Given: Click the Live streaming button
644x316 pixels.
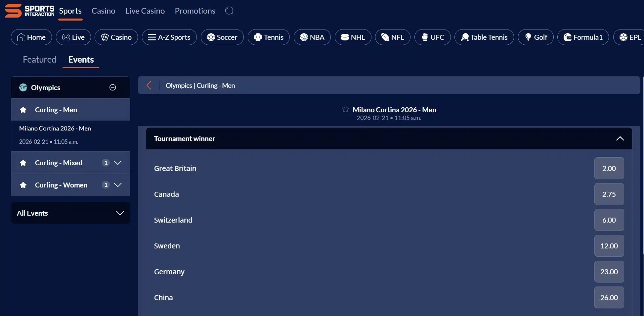Looking at the screenshot, I should 73,37.
